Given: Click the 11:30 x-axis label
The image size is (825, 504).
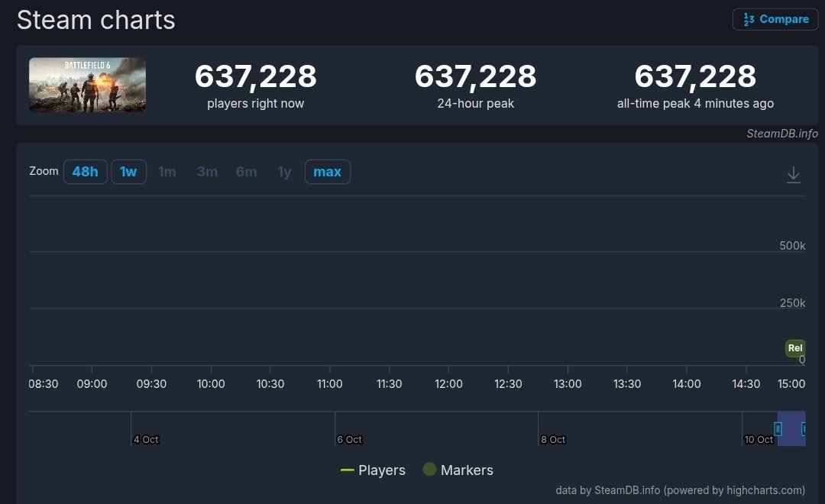Looking at the screenshot, I should point(390,384).
